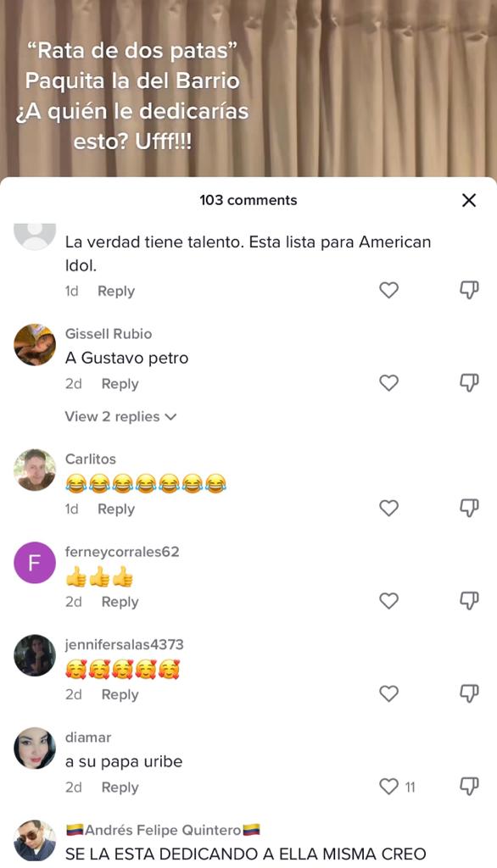Tap diamar's profile picture

pyautogui.click(x=35, y=748)
